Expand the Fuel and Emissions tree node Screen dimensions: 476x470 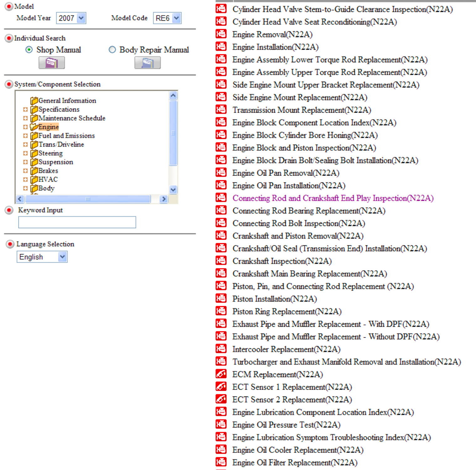click(25, 136)
